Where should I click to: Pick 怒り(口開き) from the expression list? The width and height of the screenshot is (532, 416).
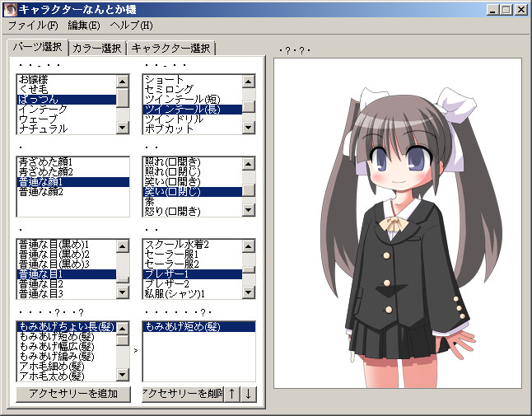172,211
